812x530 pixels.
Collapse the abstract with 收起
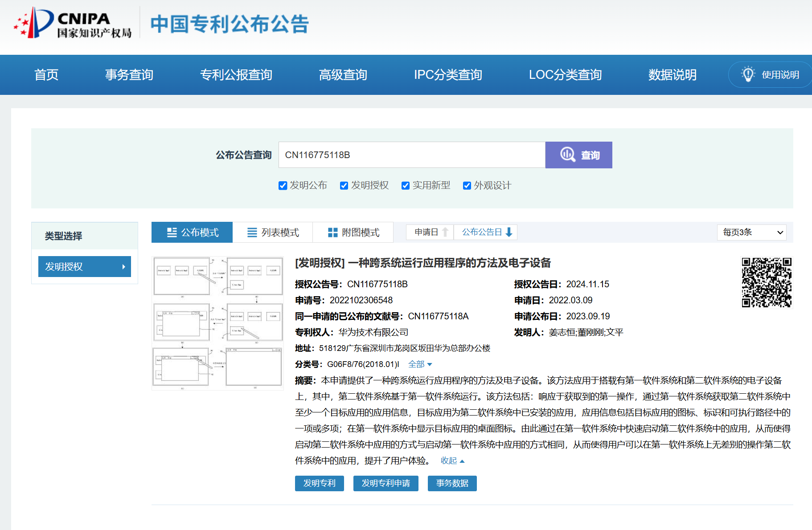(x=452, y=461)
